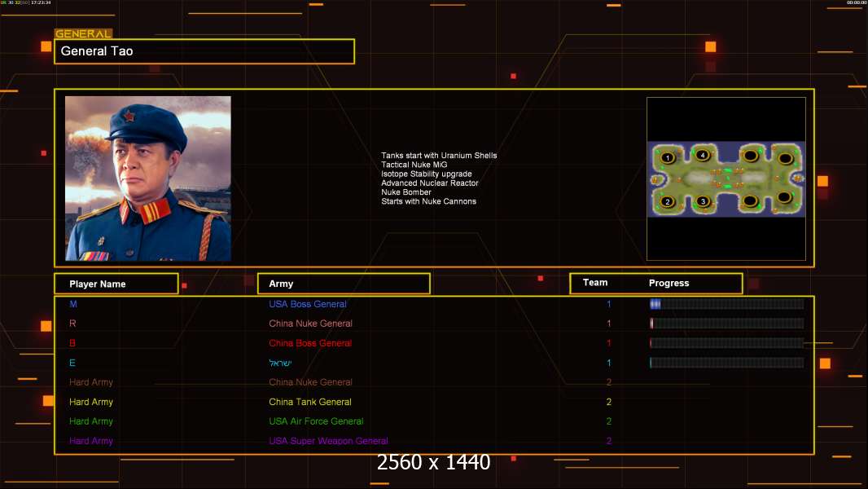Image resolution: width=868 pixels, height=489 pixels.
Task: Click the empty start slot right of position 3
Action: click(x=750, y=201)
